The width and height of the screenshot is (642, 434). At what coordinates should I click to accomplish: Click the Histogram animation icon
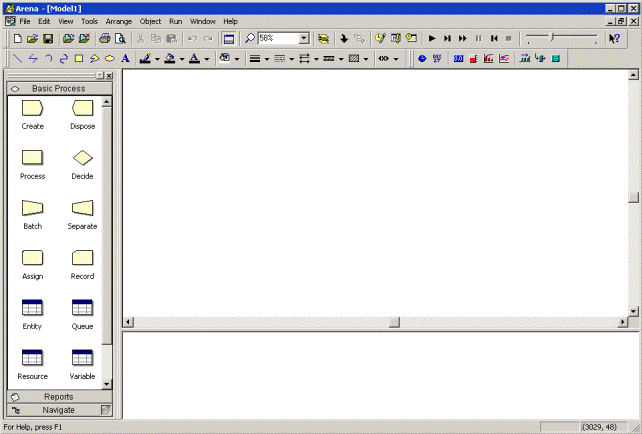tap(488, 59)
